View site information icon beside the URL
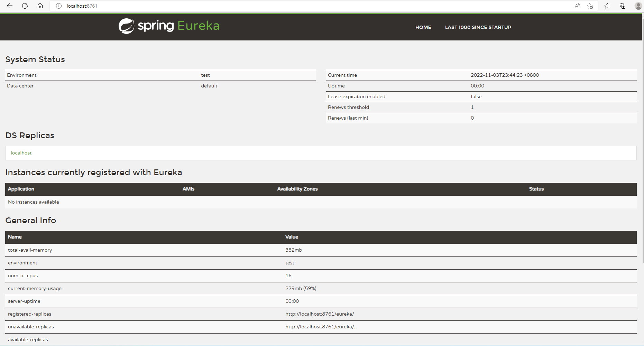The image size is (644, 346). tap(59, 6)
